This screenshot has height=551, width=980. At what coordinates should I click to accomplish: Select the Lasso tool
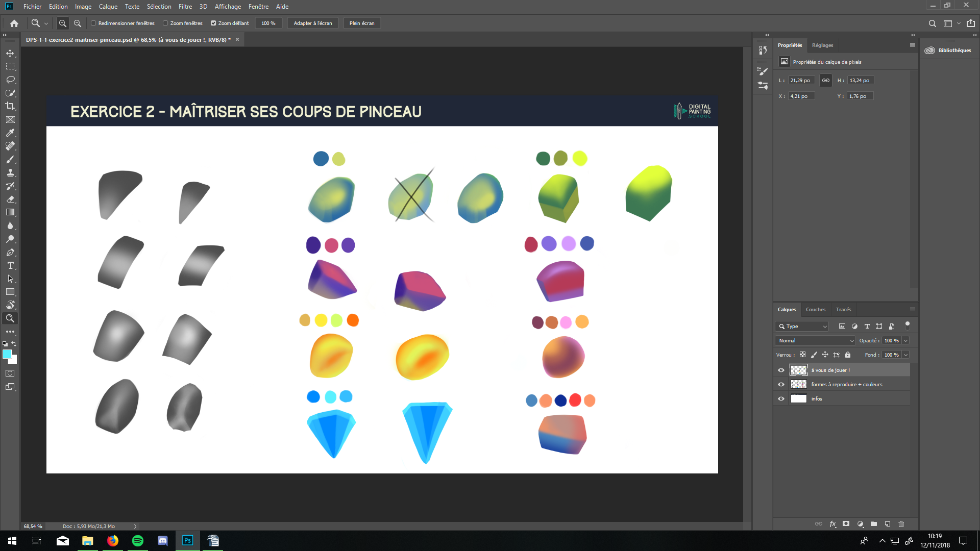click(x=10, y=80)
